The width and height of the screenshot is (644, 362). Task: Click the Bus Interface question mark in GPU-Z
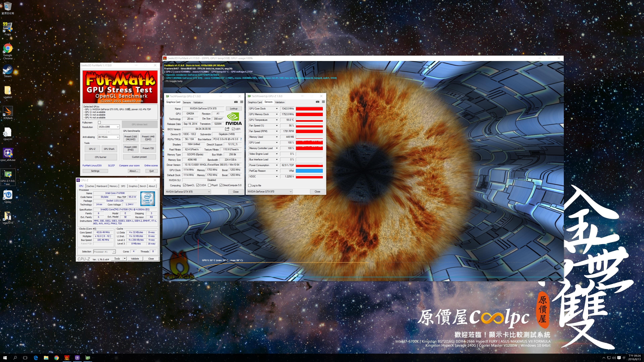click(x=241, y=139)
